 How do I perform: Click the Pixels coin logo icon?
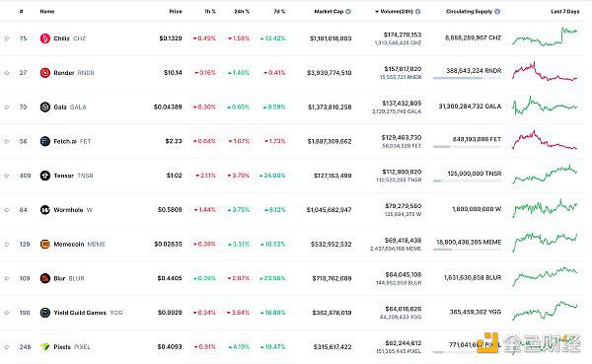pos(45,346)
